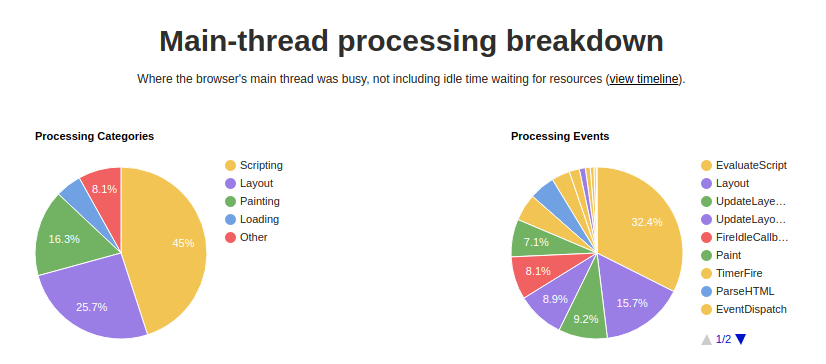Select the Other category legend item
Screen dimensions: 826x364
point(247,237)
